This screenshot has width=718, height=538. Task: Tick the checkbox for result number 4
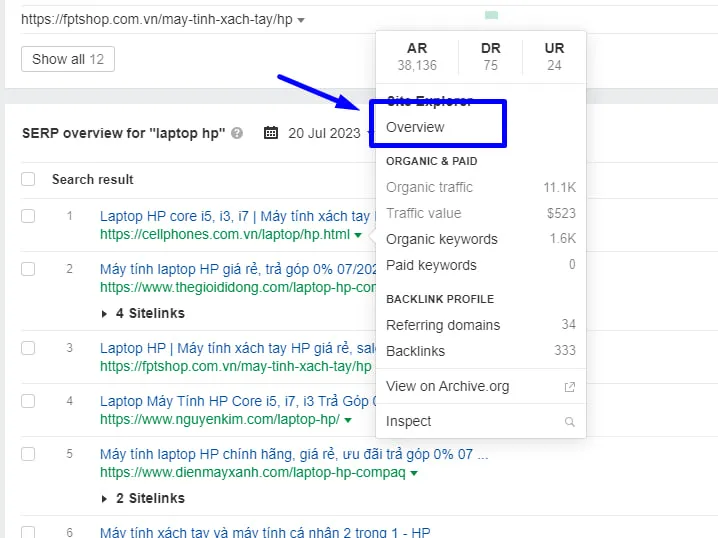(x=29, y=401)
